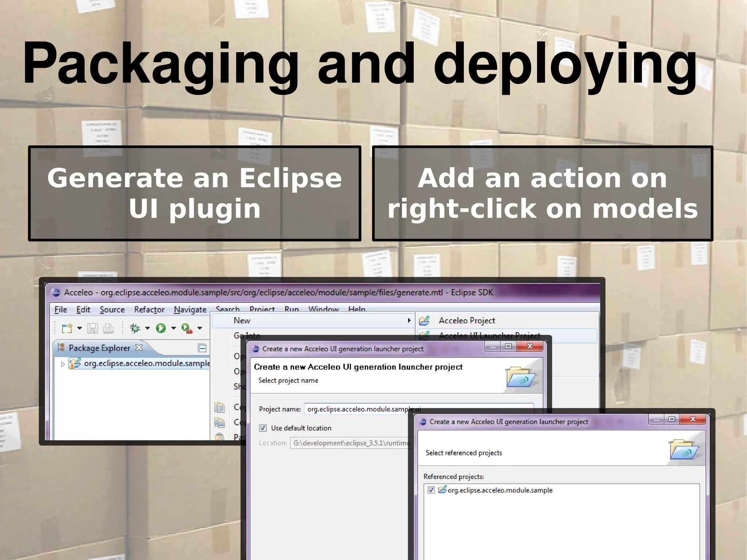Click the New wizard toolbar icon
This screenshot has height=560, width=747.
click(67, 328)
